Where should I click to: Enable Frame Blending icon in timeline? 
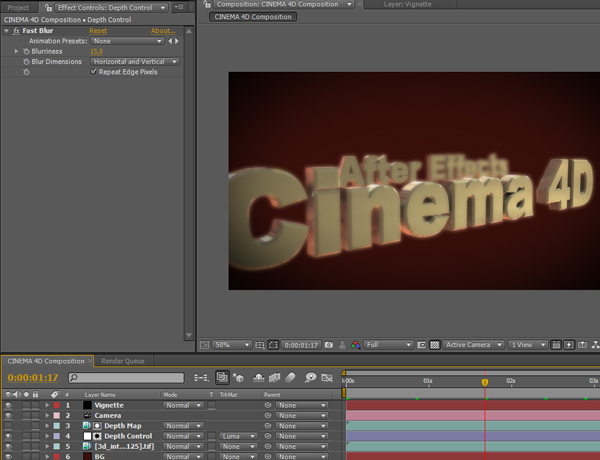tap(274, 378)
